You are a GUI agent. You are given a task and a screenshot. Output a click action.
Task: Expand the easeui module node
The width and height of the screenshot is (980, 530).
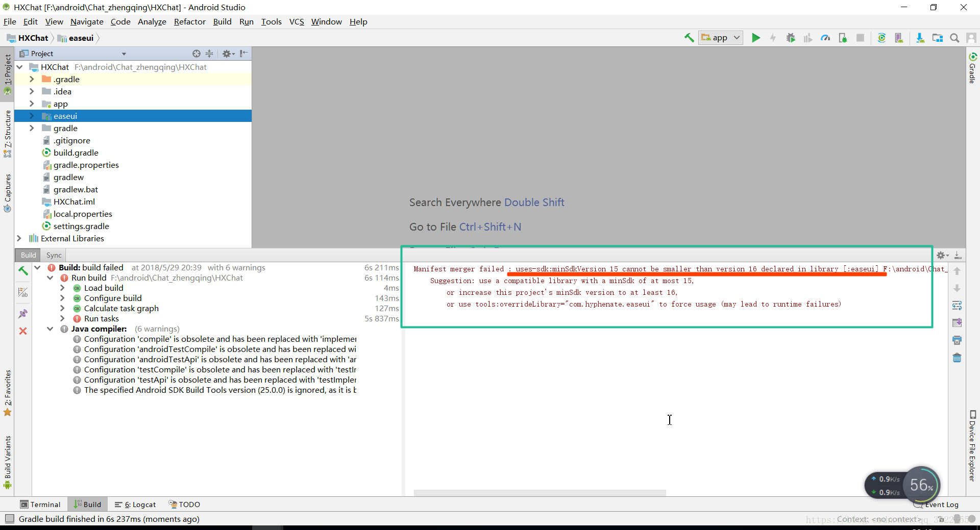(32, 116)
